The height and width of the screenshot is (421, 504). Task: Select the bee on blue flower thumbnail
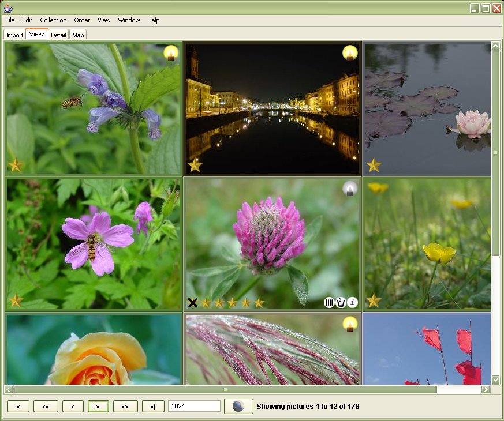[x=94, y=109]
